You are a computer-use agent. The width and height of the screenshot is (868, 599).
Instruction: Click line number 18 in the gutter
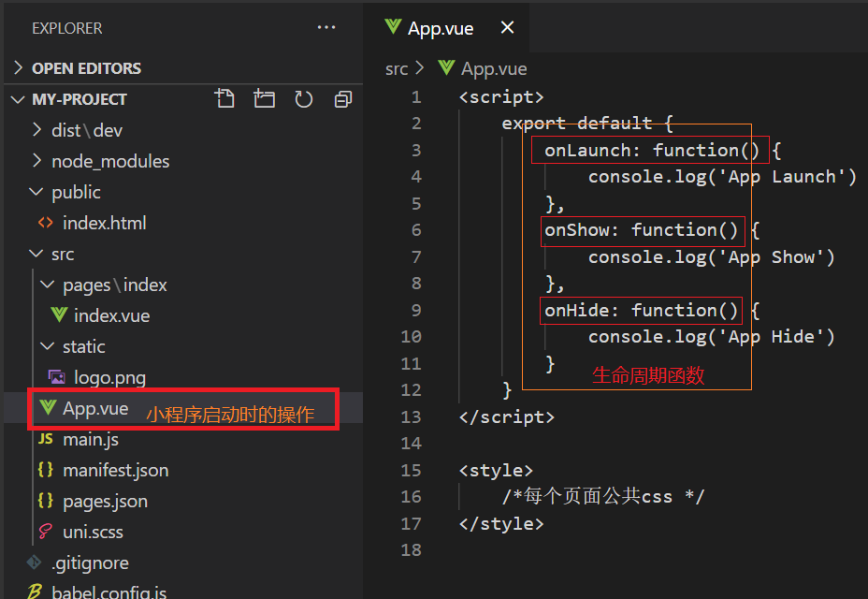(x=411, y=549)
